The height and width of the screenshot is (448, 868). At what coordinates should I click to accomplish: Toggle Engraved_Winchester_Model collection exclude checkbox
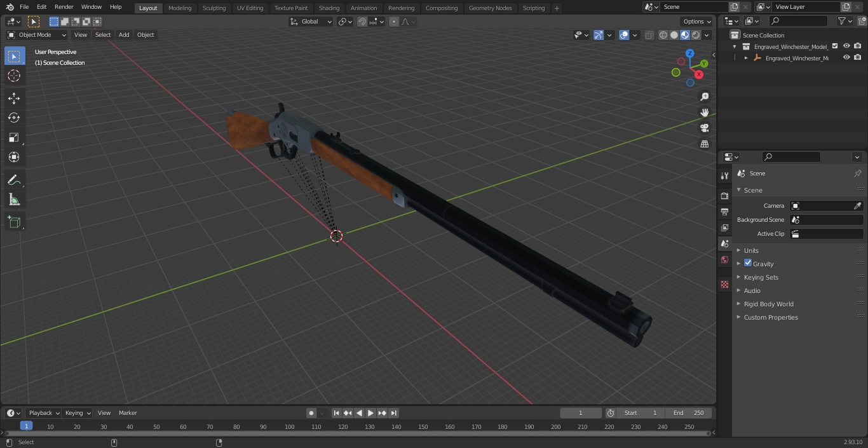tap(835, 46)
